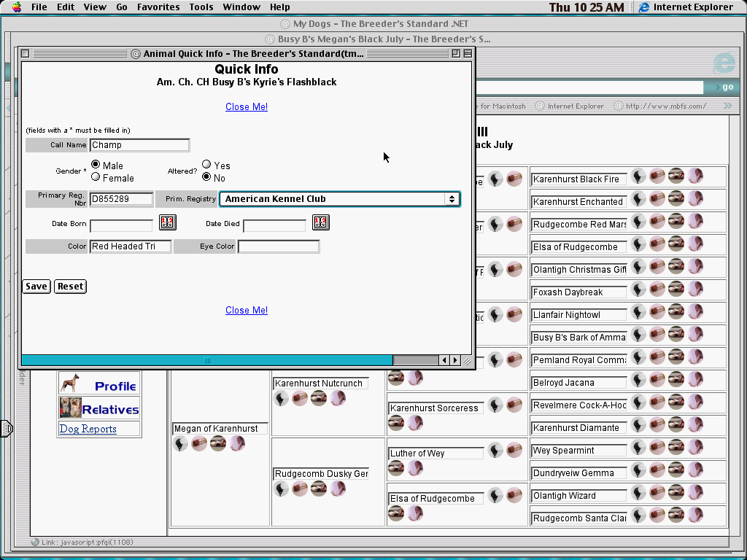Open the Favorites menu
The width and height of the screenshot is (747, 560).
(158, 7)
